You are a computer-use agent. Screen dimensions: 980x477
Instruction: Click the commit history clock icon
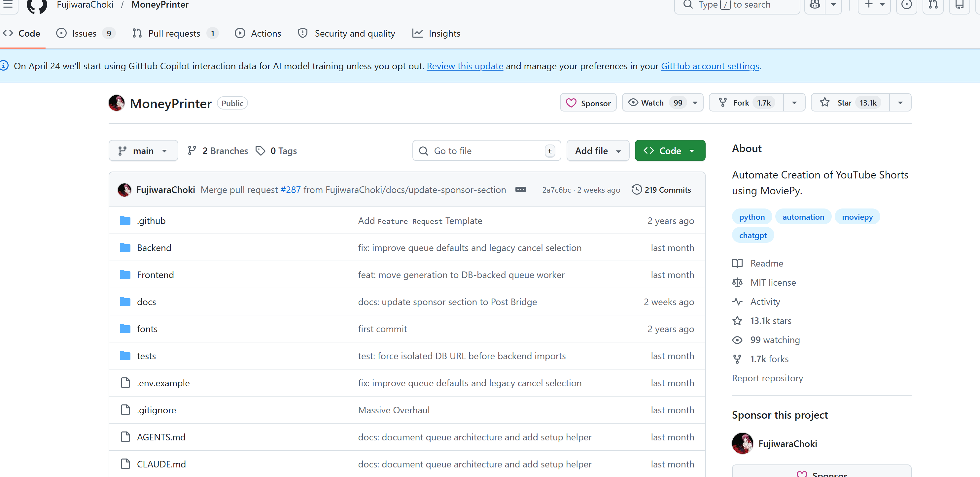pyautogui.click(x=636, y=189)
